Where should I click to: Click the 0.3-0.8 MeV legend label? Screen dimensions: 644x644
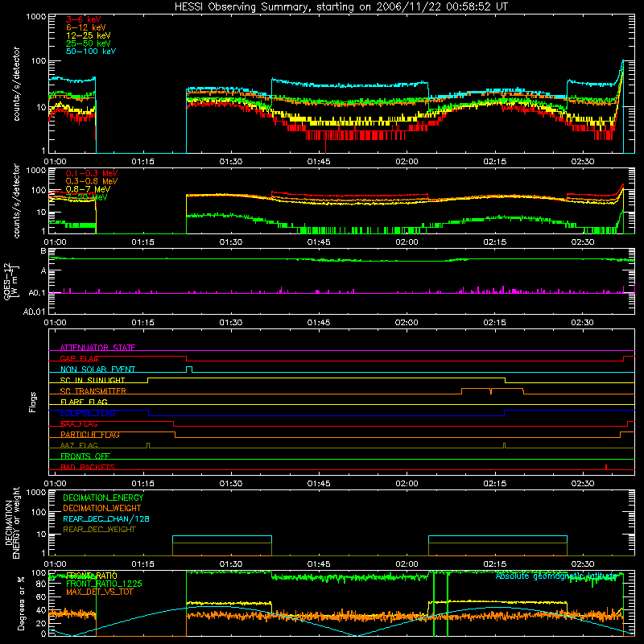coord(92,181)
